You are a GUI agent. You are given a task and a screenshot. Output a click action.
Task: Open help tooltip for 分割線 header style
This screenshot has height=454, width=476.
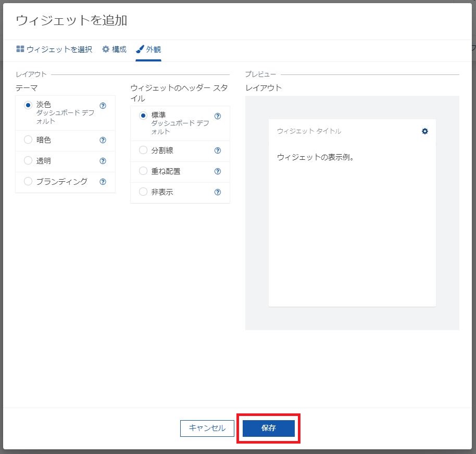(x=218, y=150)
